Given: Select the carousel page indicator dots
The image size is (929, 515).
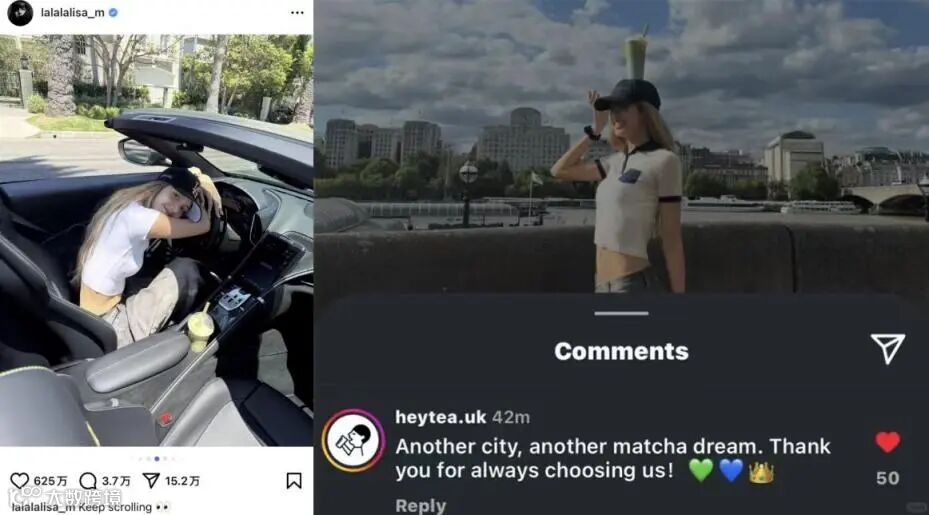Looking at the screenshot, I should pyautogui.click(x=156, y=459).
